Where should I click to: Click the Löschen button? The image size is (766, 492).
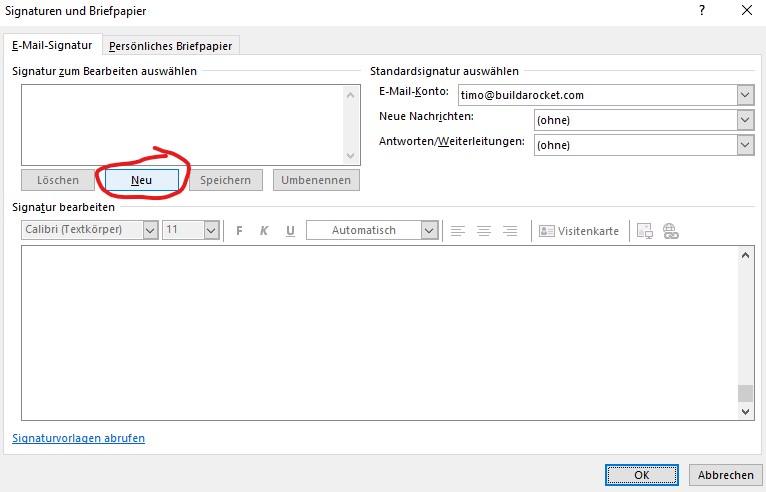coord(58,180)
